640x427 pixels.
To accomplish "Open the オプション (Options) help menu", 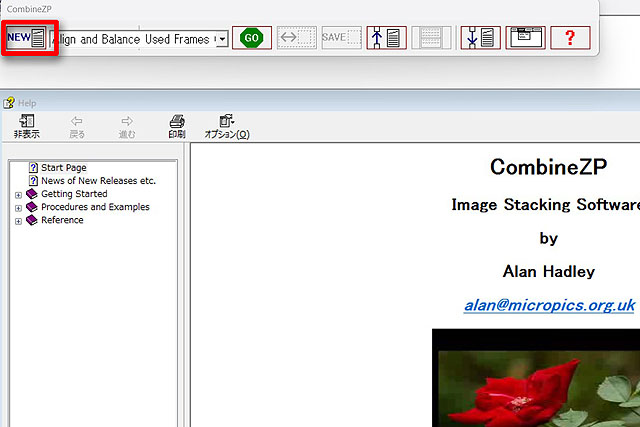I will click(227, 126).
